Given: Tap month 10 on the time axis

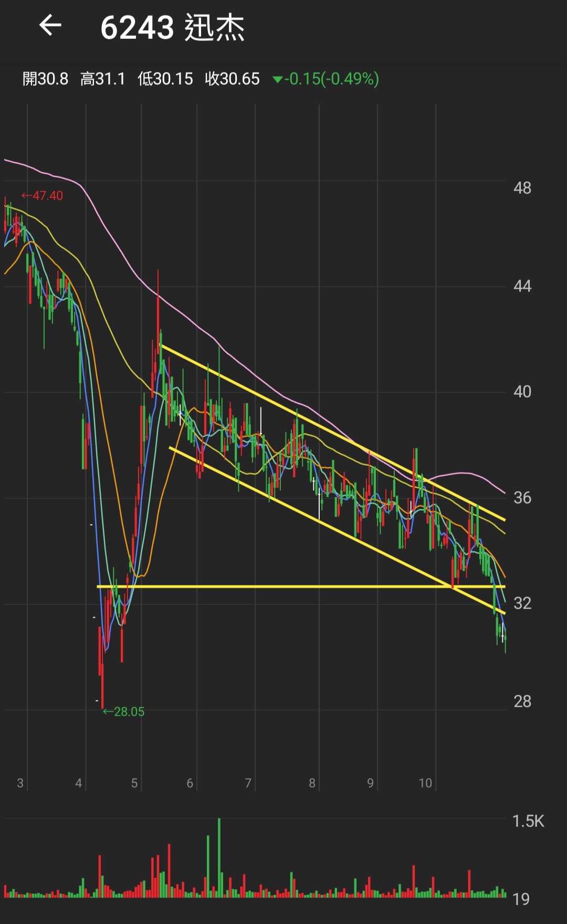Looking at the screenshot, I should pyautogui.click(x=425, y=783).
